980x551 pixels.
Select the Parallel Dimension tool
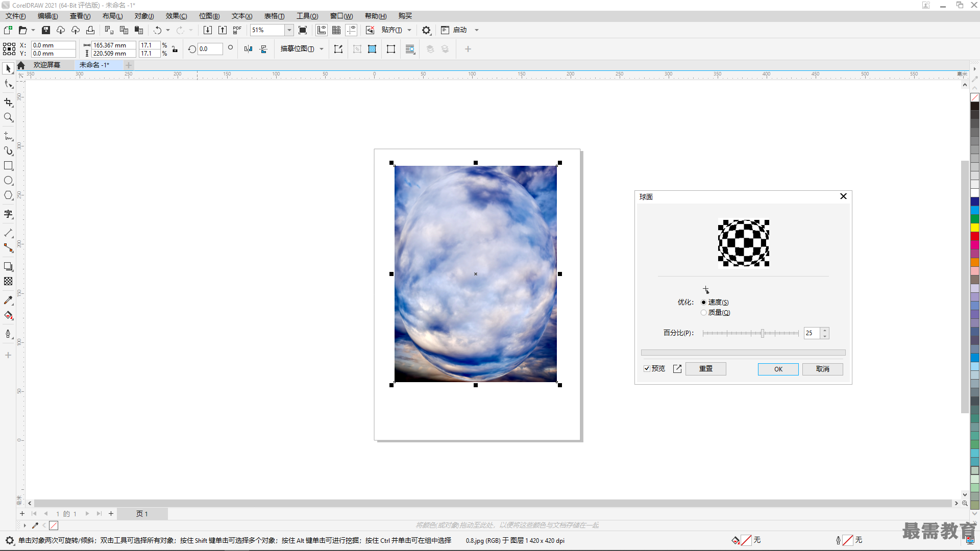point(8,233)
